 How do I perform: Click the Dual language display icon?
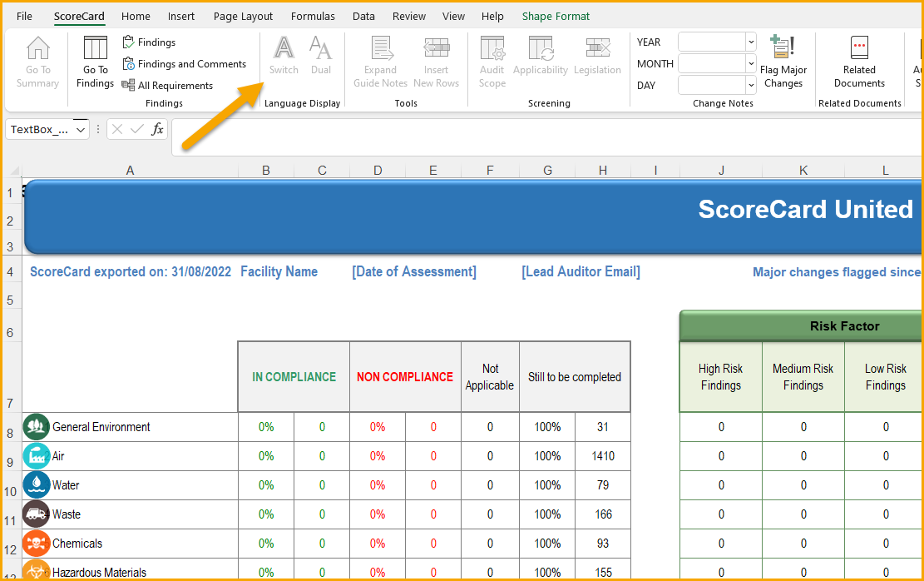(x=320, y=47)
